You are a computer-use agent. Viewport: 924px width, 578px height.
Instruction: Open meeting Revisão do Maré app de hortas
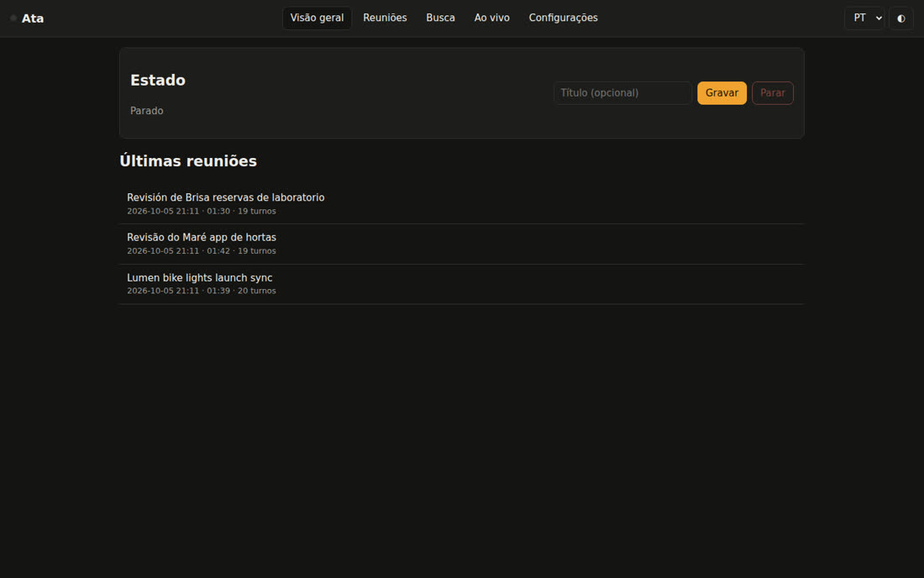[x=461, y=244]
